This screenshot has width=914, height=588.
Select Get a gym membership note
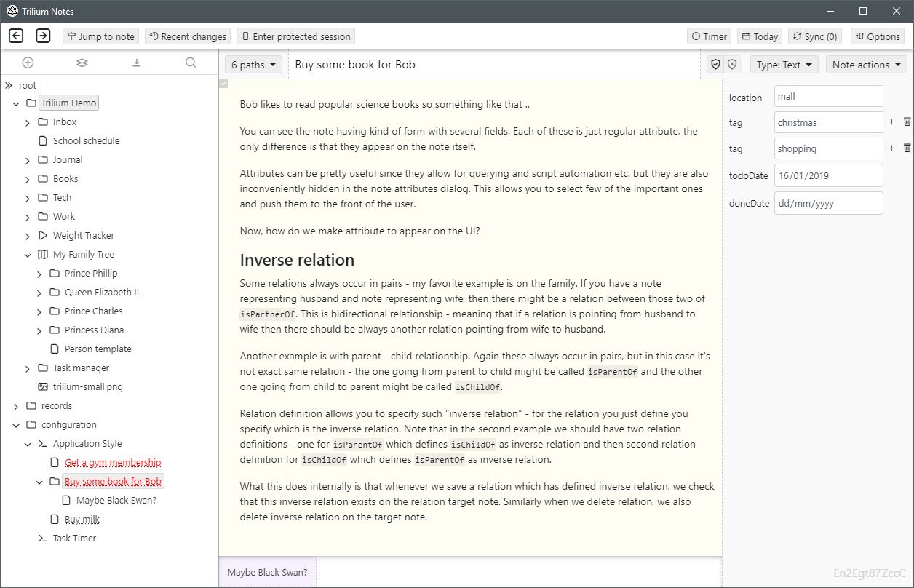pyautogui.click(x=113, y=462)
